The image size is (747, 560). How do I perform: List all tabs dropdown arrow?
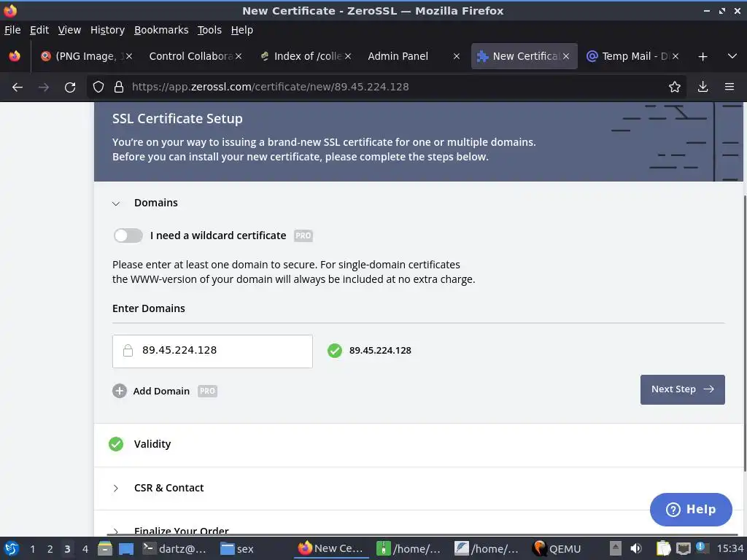pos(732,56)
